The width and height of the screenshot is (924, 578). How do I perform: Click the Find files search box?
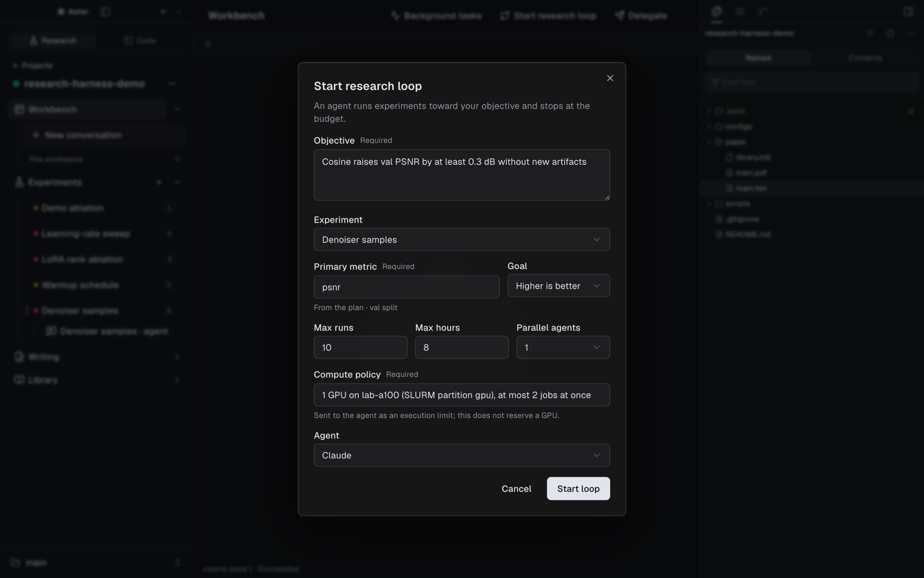(811, 82)
